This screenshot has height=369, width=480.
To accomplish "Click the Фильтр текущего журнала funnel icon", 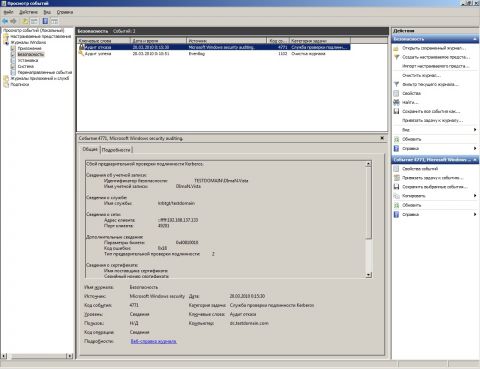I will pyautogui.click(x=396, y=84).
